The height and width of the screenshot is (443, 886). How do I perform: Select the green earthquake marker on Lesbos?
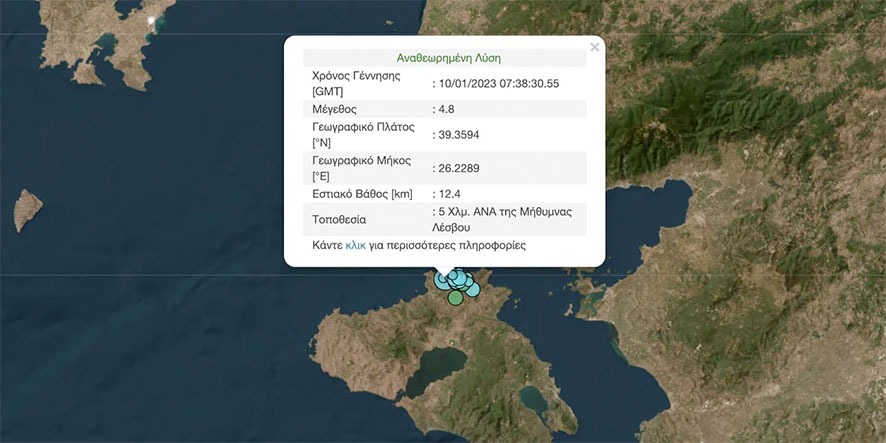point(456,297)
